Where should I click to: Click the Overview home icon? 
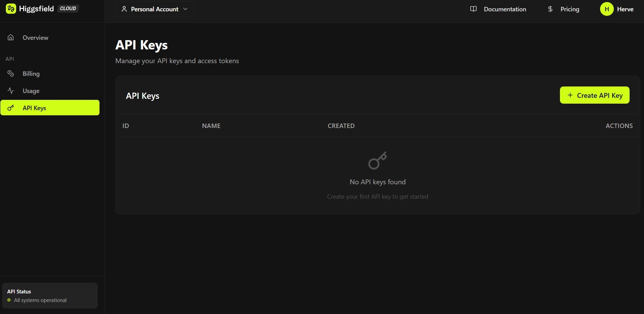[x=11, y=37]
